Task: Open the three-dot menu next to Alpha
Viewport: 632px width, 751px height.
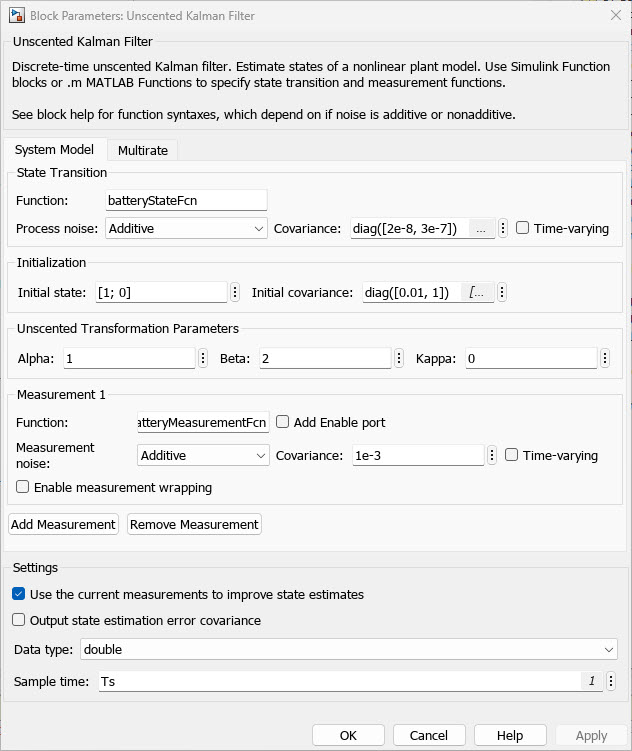Action: pos(203,358)
